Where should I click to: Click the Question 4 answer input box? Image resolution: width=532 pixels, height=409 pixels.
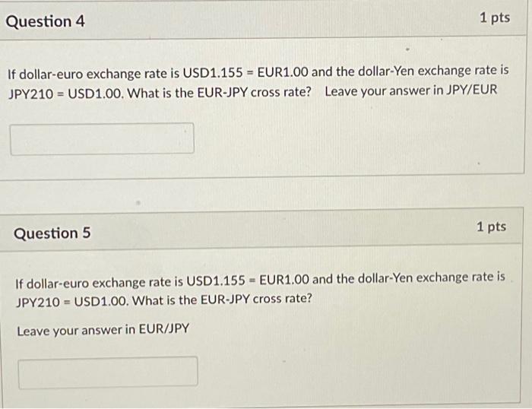click(x=102, y=139)
